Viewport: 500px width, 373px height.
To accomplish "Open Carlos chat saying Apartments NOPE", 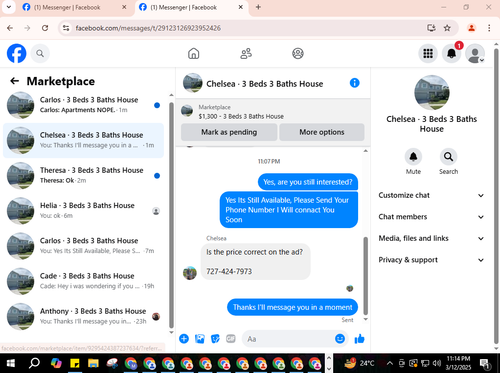I will point(83,105).
